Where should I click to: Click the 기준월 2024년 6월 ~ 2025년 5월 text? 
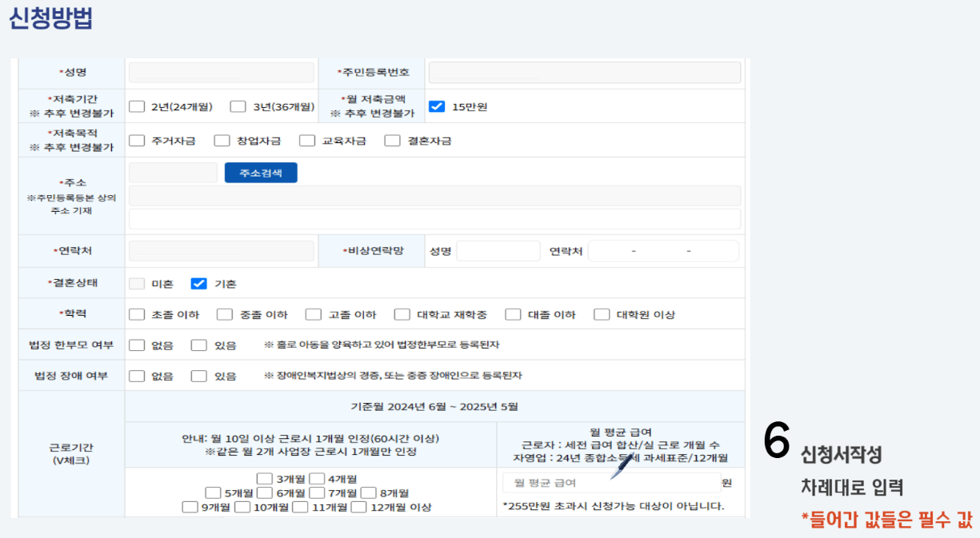434,406
